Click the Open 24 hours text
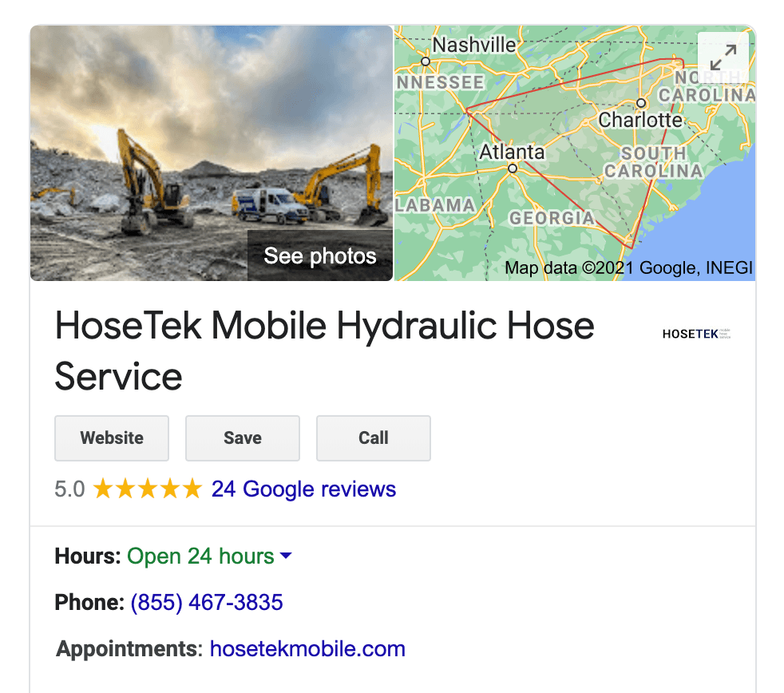Viewport: 784px width, 693px height. pyautogui.click(x=200, y=556)
